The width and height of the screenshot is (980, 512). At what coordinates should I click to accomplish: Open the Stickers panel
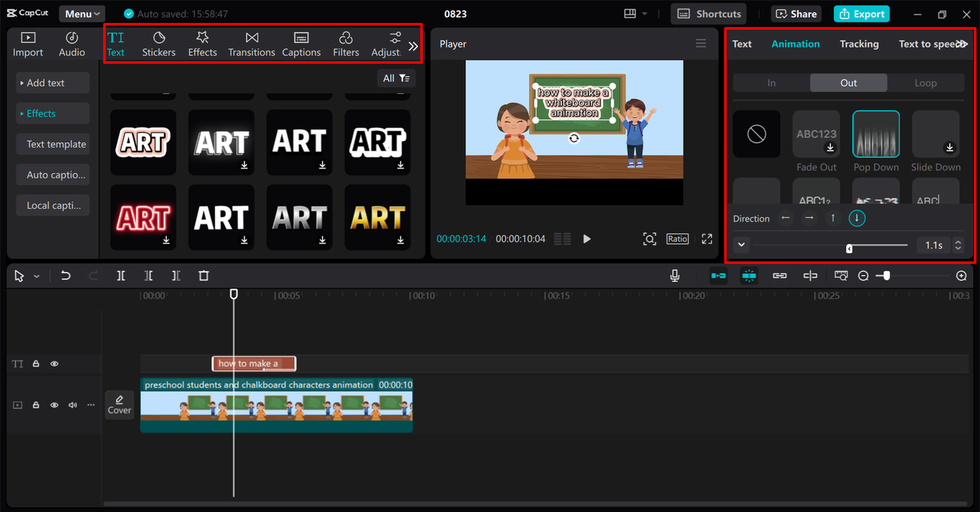point(158,44)
